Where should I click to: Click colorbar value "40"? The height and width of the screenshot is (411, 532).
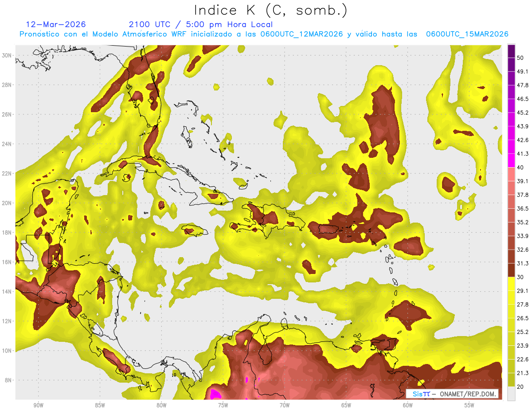coord(520,167)
